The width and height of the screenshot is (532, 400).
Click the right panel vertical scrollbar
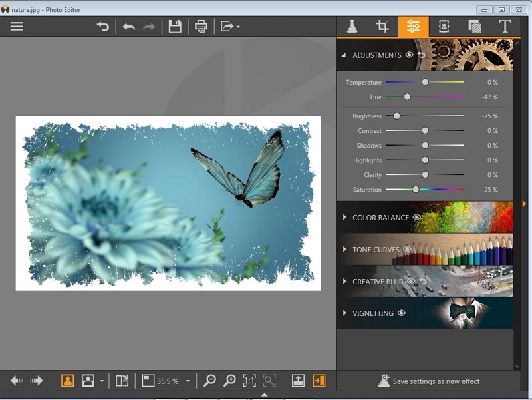point(517,200)
